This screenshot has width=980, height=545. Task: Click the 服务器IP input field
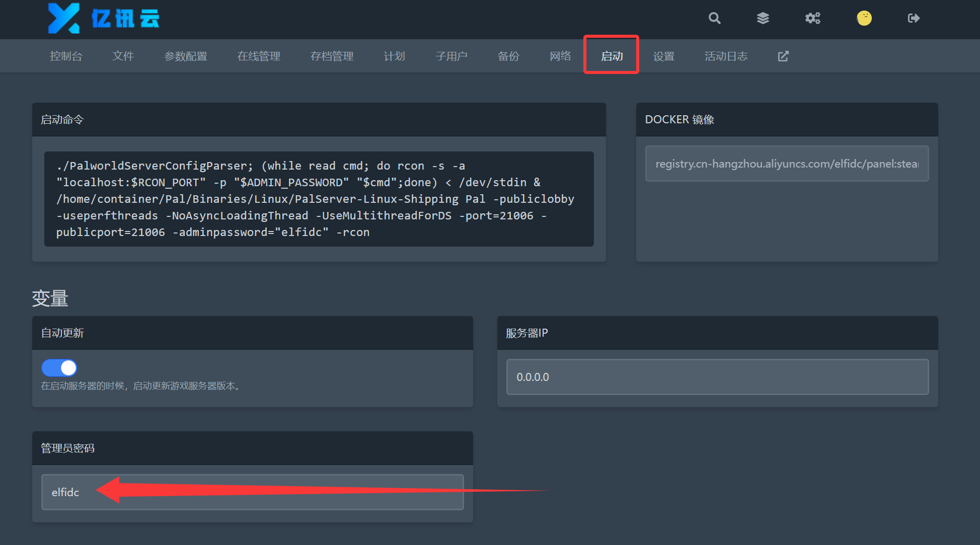tap(717, 377)
